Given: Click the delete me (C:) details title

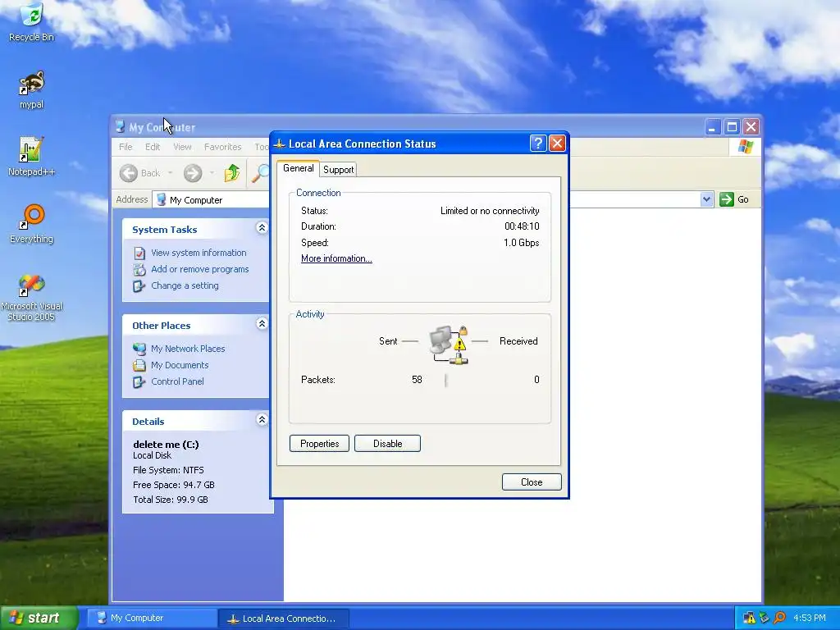Looking at the screenshot, I should point(166,444).
